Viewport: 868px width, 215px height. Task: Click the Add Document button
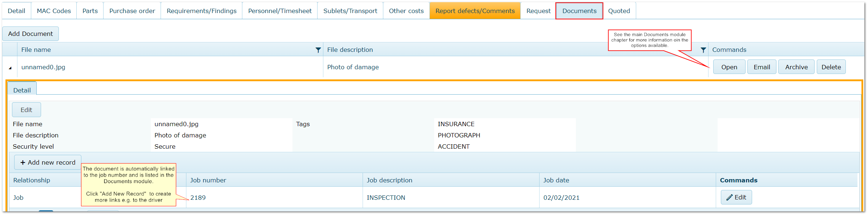(31, 34)
